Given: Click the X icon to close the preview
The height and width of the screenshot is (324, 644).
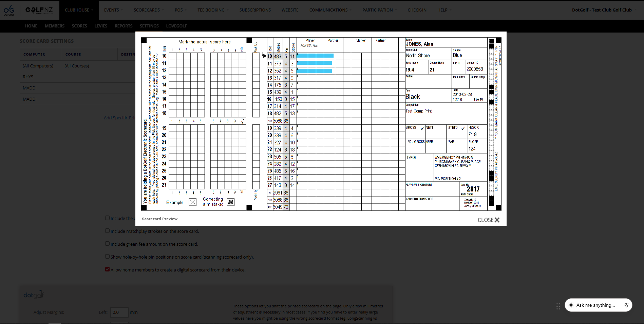Looking at the screenshot, I should [x=497, y=220].
